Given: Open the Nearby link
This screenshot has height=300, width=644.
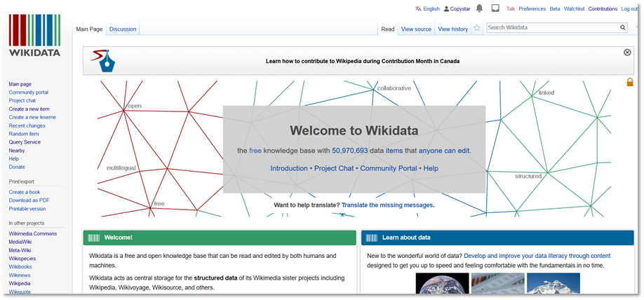Looking at the screenshot, I should 17,151.
